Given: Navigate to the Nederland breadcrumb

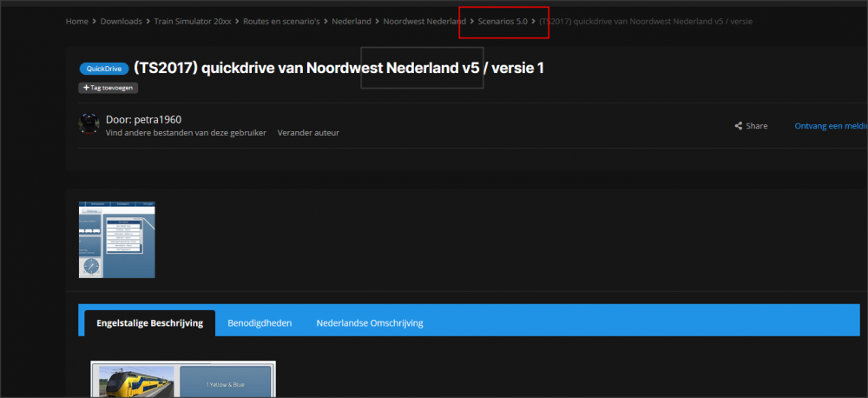Looking at the screenshot, I should pos(351,21).
